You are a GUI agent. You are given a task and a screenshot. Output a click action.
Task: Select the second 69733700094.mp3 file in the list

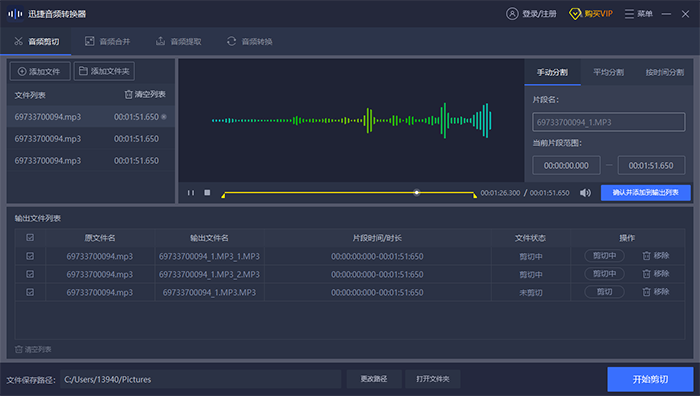tap(91, 139)
